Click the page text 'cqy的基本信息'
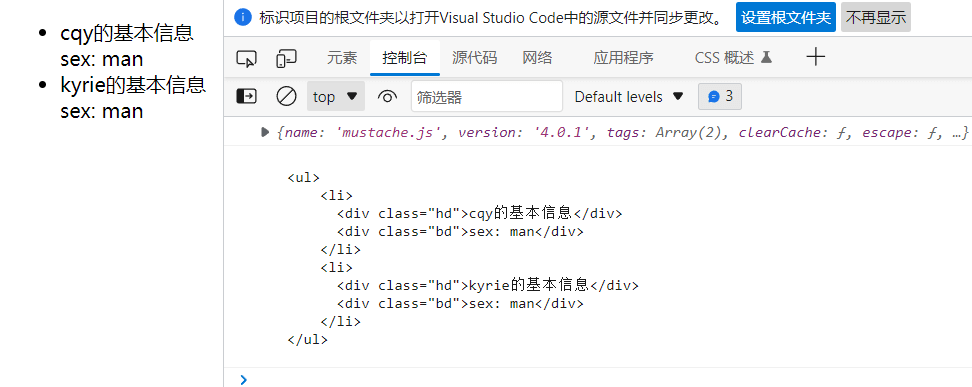Screen dimensions: 972x387 click(127, 33)
